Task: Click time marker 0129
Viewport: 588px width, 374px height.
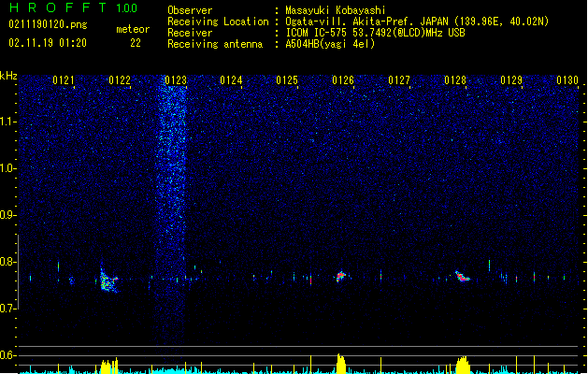Action: (x=511, y=80)
